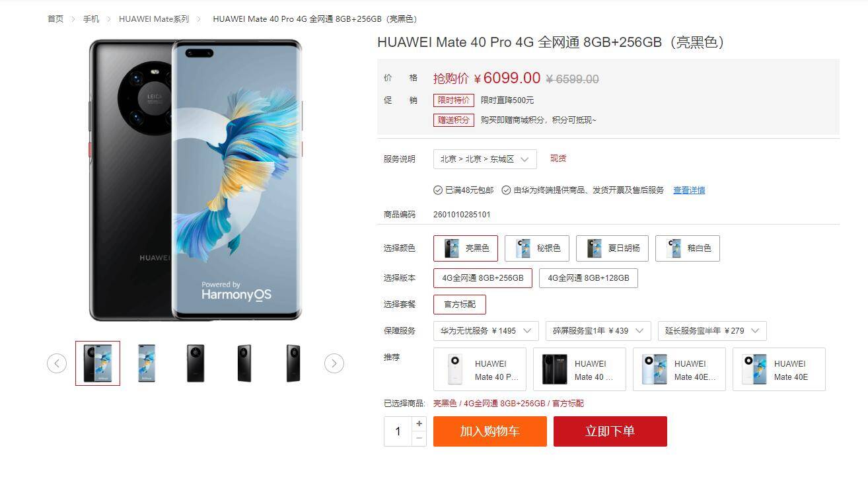Open the 延长服务宝半年 ¥279 dropdown
The image size is (868, 477).
pyautogui.click(x=712, y=331)
